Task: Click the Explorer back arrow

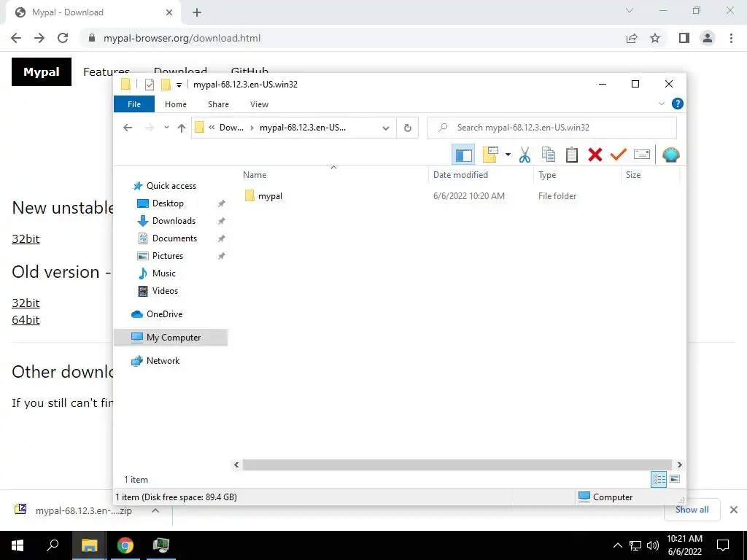Action: tap(127, 128)
